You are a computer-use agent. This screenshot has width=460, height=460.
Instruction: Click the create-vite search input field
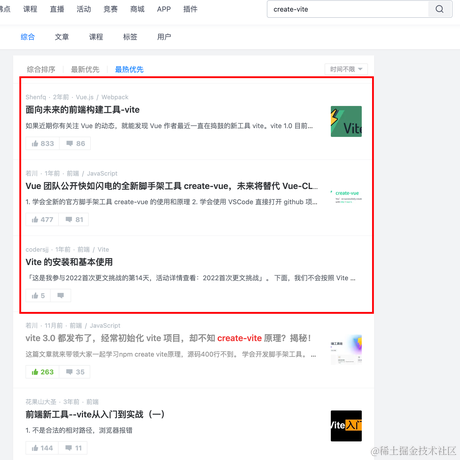click(348, 9)
